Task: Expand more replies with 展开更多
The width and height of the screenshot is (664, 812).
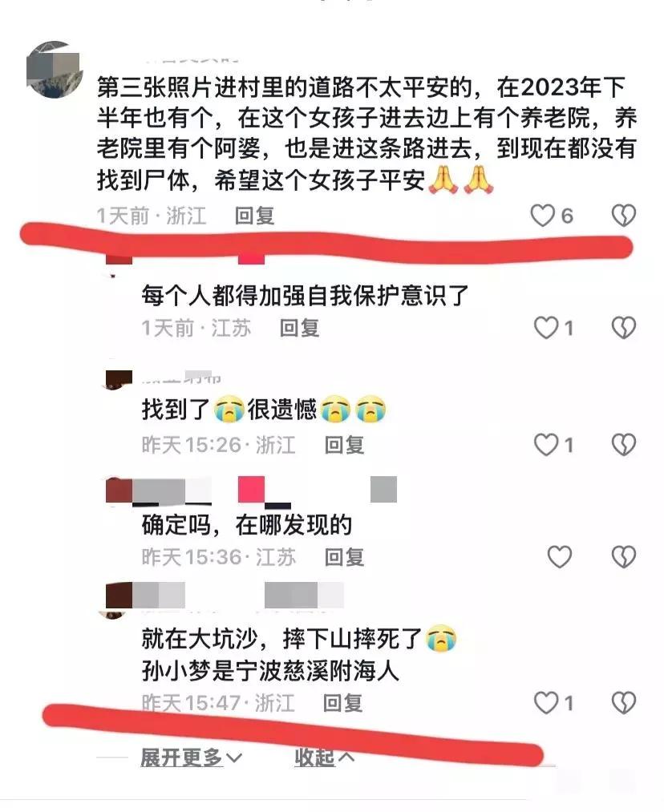Action: click(x=191, y=757)
